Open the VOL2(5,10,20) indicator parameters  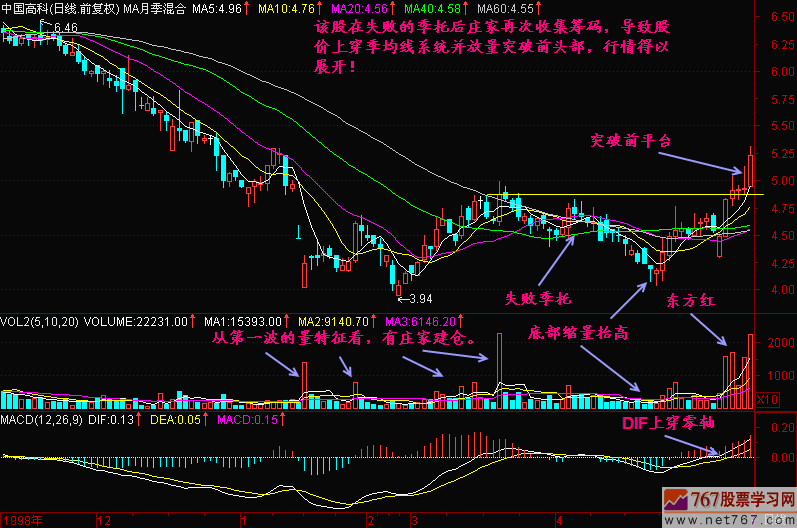[38, 322]
